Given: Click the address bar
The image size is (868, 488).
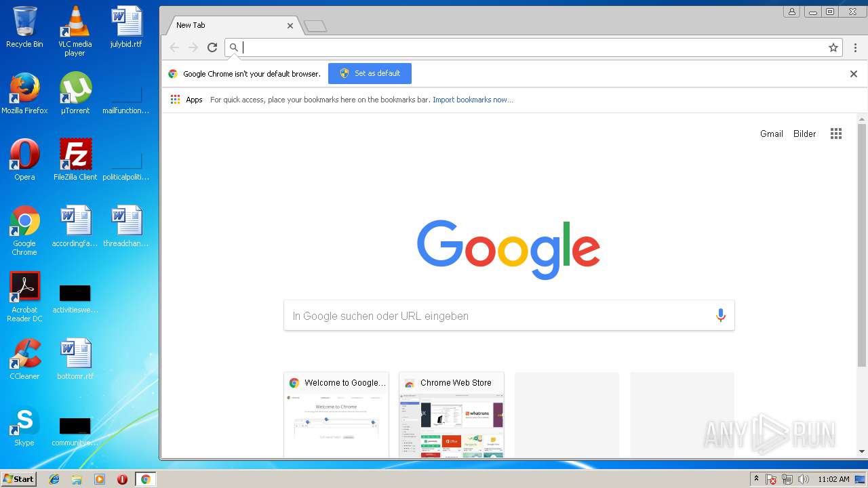Looking at the screenshot, I should 534,47.
